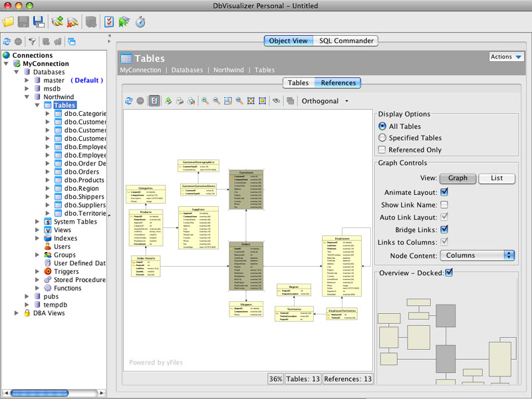This screenshot has width=532, height=399.
Task: Expand the DBA Views node
Action: (16, 313)
